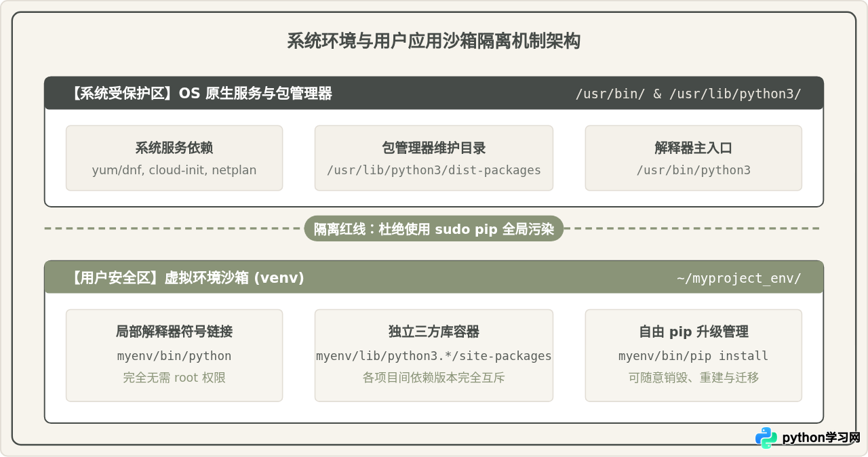This screenshot has height=457, width=868.
Task: Select the path /usr/bin/python3
Action: (x=693, y=170)
